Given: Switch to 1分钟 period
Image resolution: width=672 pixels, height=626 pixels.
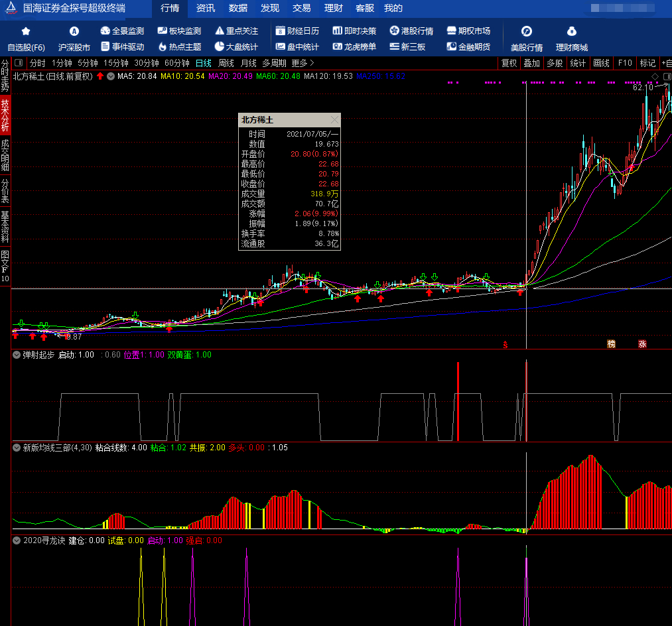Looking at the screenshot, I should click(62, 63).
